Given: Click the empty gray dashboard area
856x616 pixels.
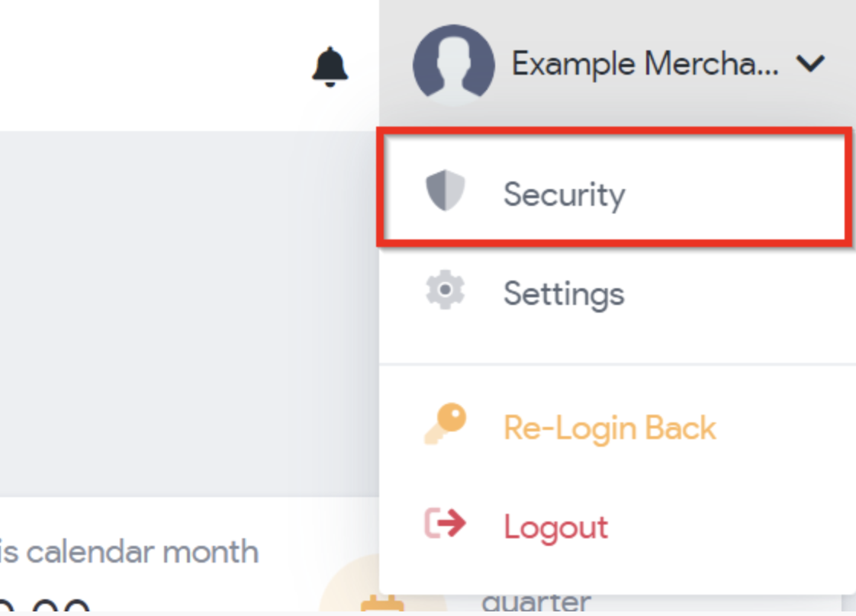Looking at the screenshot, I should point(189,314).
